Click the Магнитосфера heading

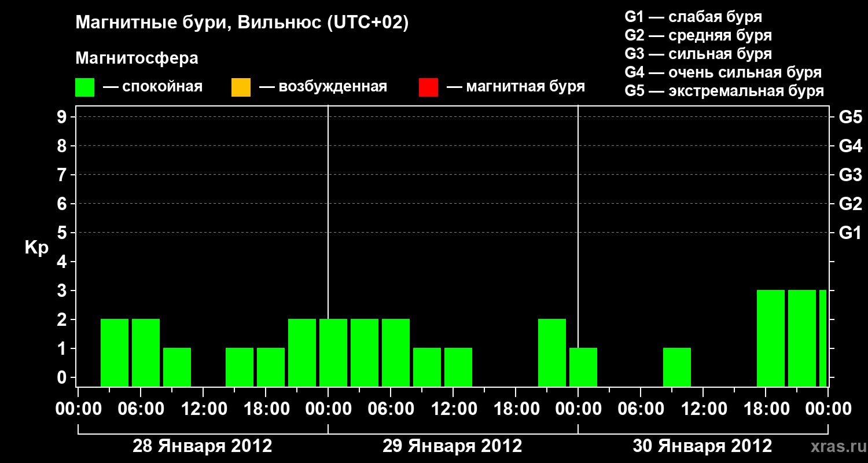tap(137, 58)
